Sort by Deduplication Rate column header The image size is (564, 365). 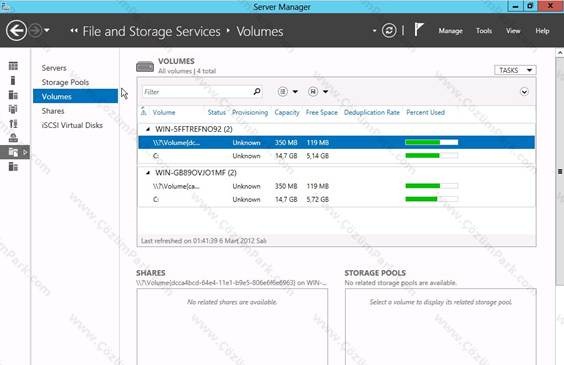coord(372,113)
